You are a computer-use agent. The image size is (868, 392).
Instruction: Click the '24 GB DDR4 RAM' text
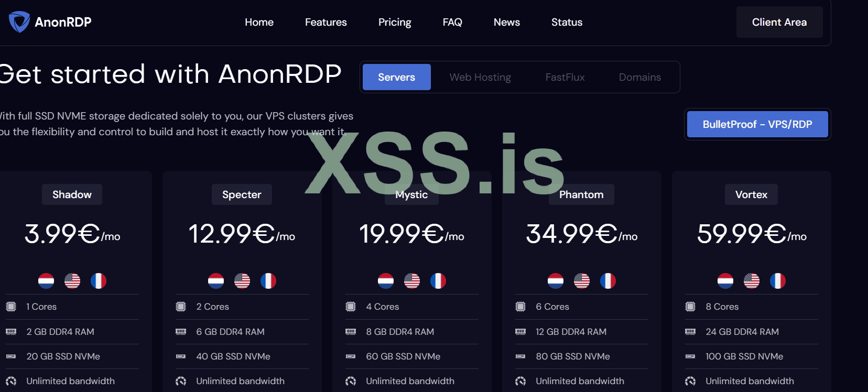point(742,332)
